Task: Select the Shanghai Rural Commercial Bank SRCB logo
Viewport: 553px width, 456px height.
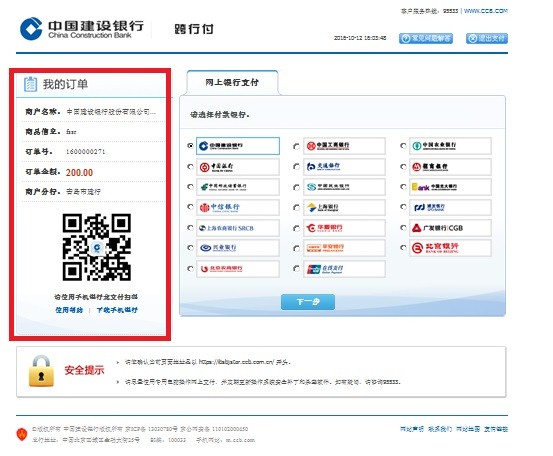Action: click(238, 228)
